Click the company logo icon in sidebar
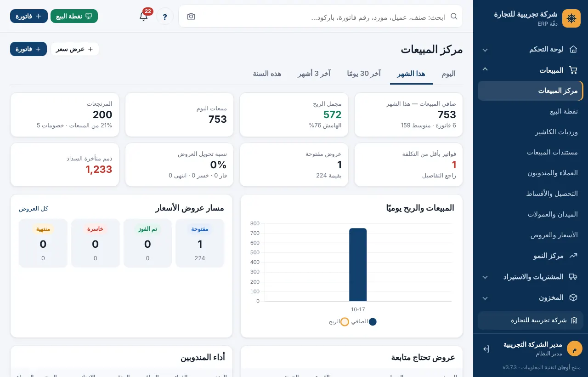The width and height of the screenshot is (588, 377). tap(571, 18)
